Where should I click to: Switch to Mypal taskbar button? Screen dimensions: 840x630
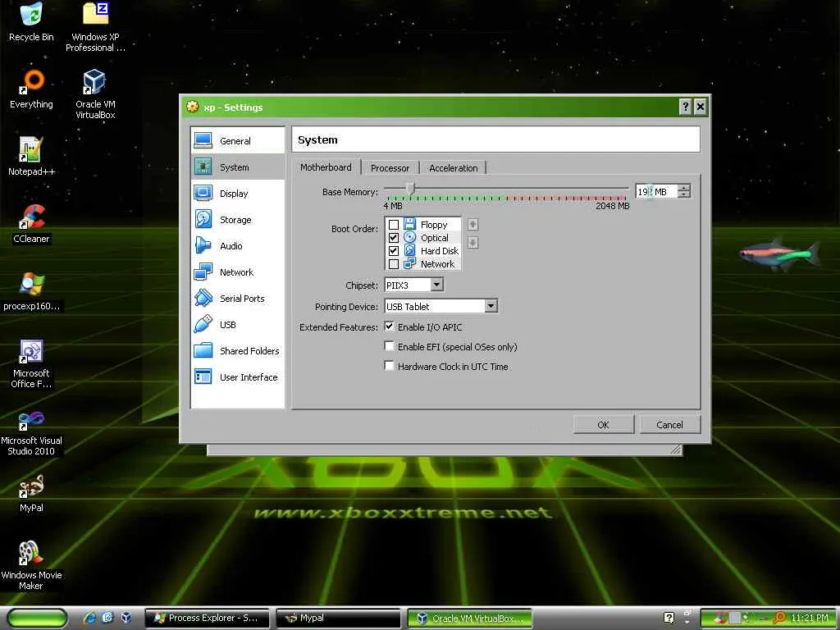click(x=339, y=619)
